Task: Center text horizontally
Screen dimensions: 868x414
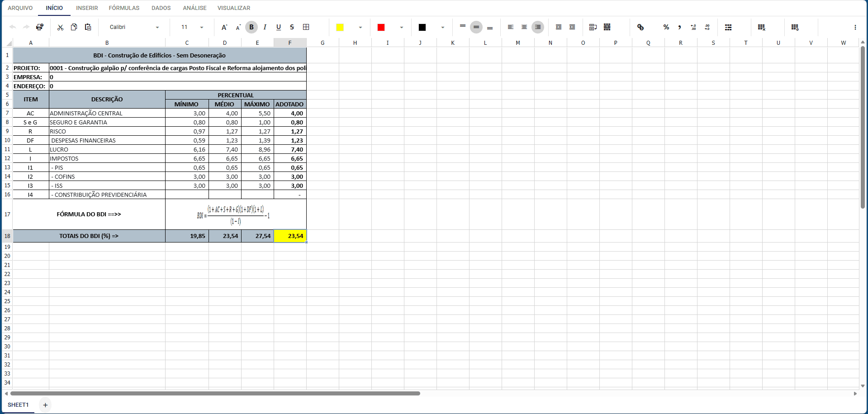Action: coord(524,27)
